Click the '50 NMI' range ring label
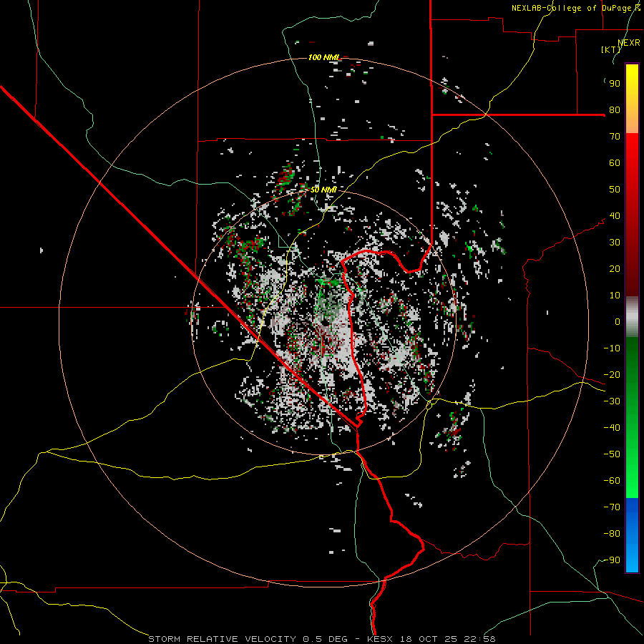 click(323, 190)
